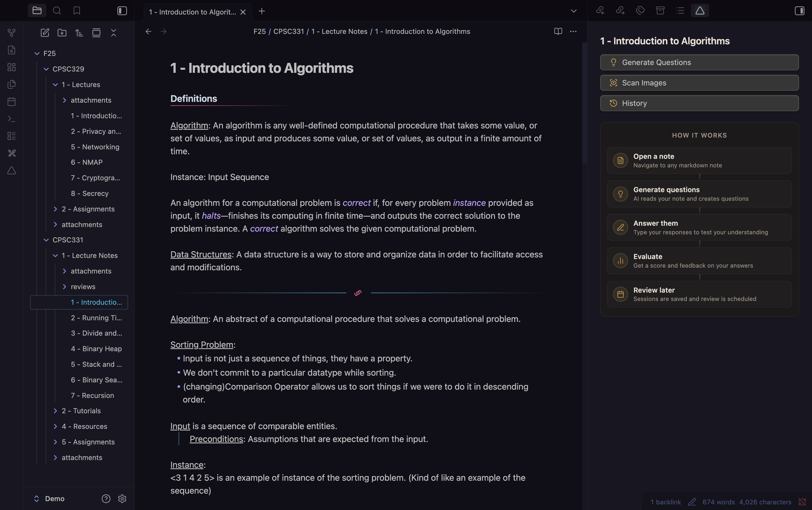Open the History button in the side panel
Screen dimensions: 812x510
click(x=699, y=103)
